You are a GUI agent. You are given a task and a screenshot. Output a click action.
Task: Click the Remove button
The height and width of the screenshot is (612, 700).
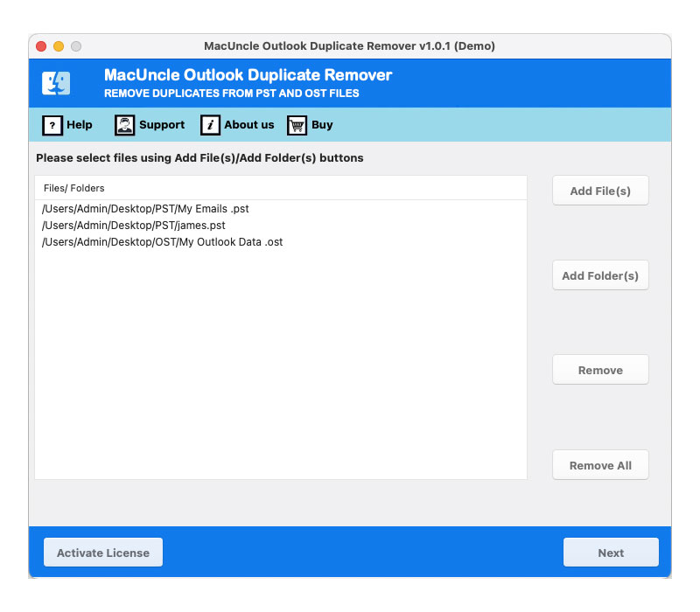600,369
